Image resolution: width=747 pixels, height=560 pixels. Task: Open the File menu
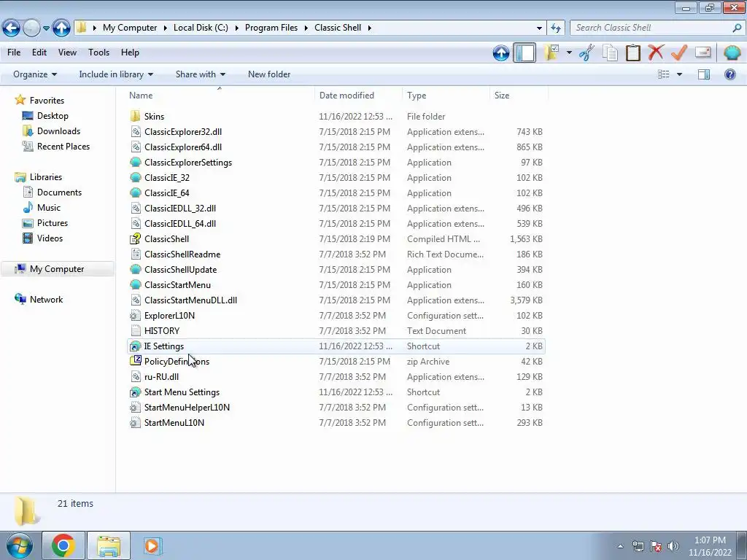point(14,52)
